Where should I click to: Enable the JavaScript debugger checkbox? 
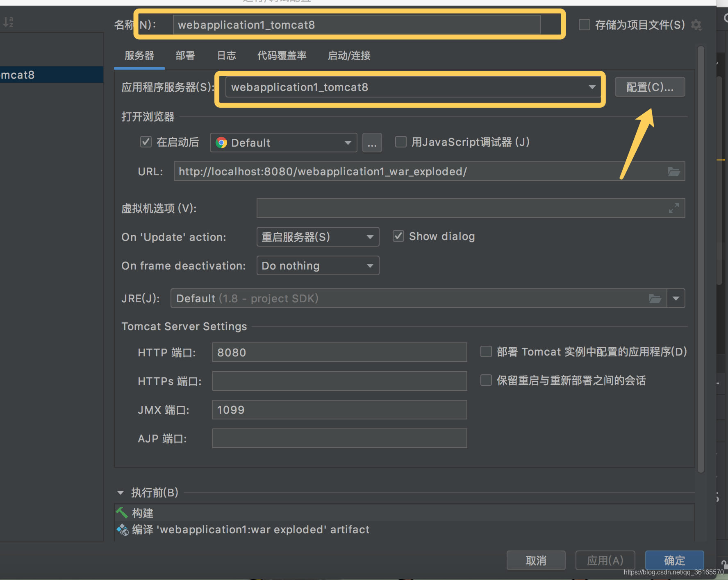point(400,142)
